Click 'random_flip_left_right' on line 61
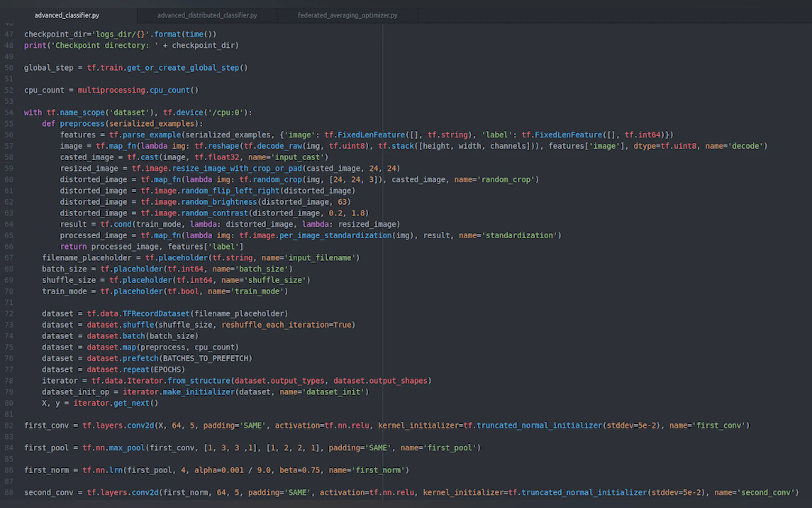 230,191
